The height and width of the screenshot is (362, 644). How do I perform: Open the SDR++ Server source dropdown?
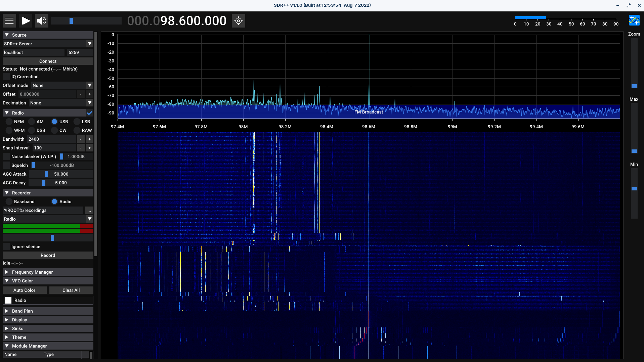[48, 43]
